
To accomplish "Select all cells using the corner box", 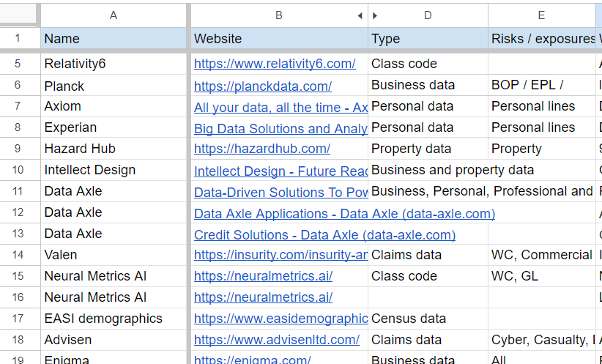I will 18,14.
